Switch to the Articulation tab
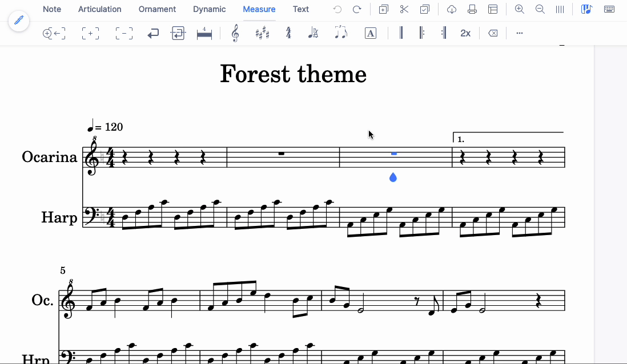The height and width of the screenshot is (364, 627). click(100, 9)
